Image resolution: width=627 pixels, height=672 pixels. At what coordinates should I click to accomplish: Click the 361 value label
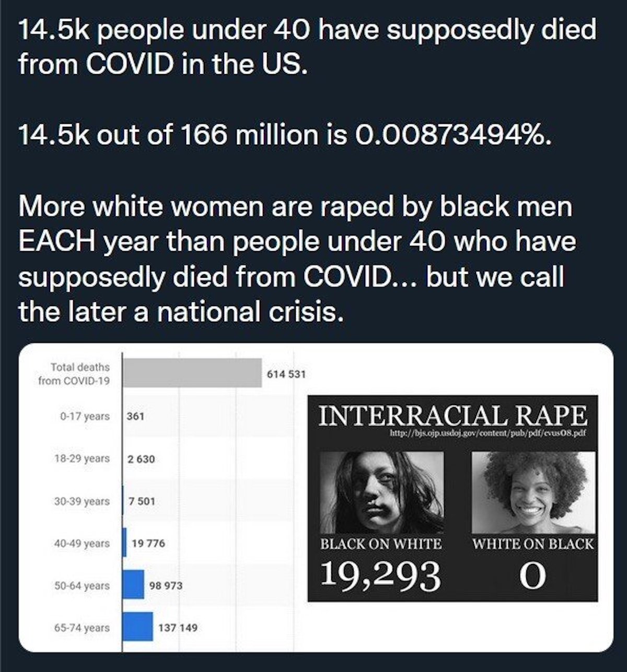pyautogui.click(x=135, y=417)
